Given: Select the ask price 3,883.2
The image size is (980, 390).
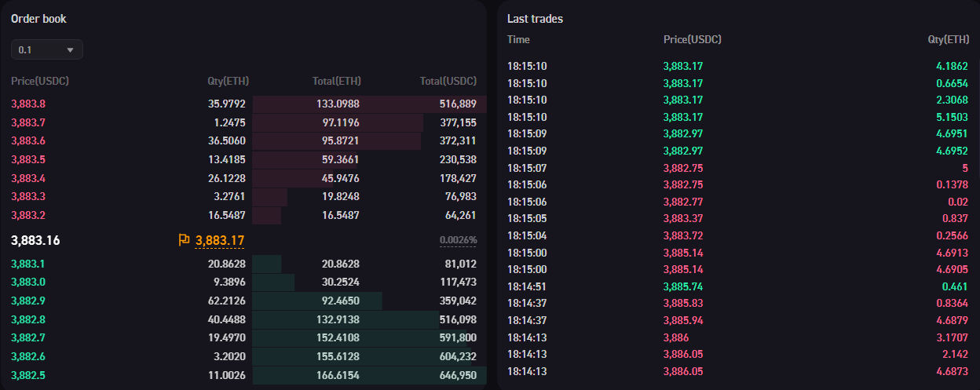Looking at the screenshot, I should click(x=28, y=215).
